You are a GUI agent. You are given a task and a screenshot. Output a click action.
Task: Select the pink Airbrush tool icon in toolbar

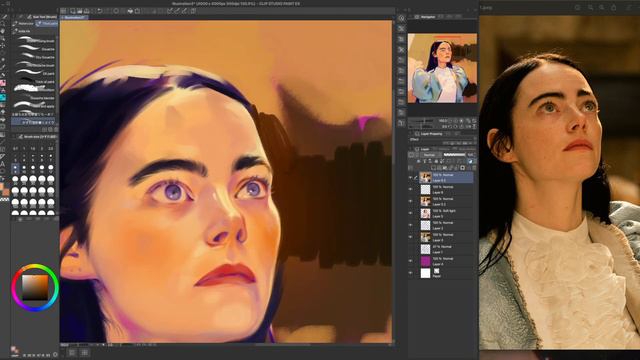click(3, 83)
